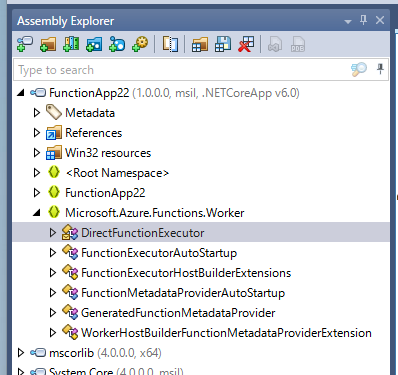Select the References tree item
Image resolution: width=398 pixels, height=375 pixels.
(94, 133)
